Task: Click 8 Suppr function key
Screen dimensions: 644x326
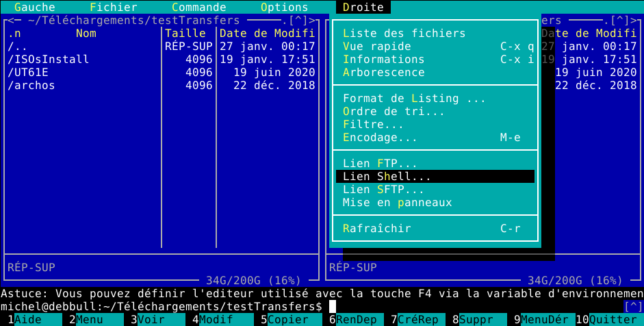Action: pos(480,319)
